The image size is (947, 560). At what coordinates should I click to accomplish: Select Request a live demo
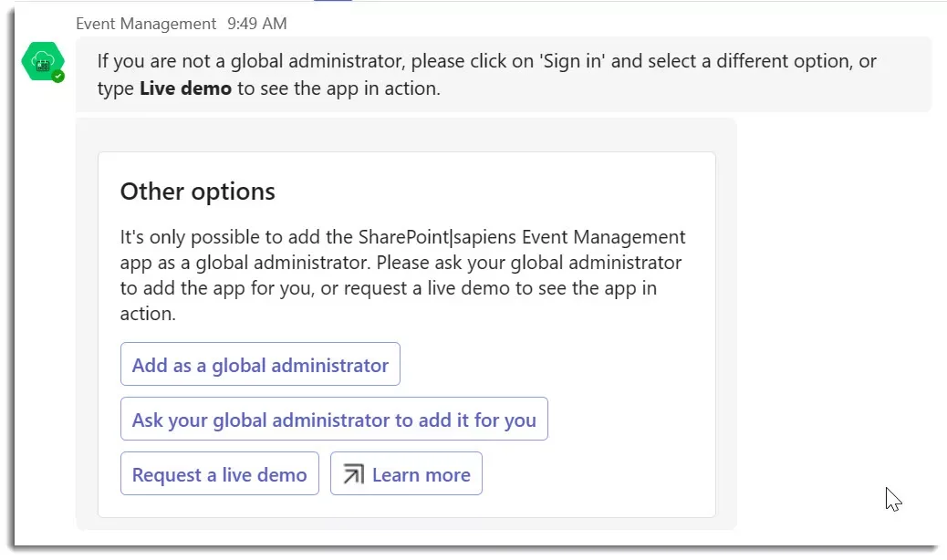(x=219, y=473)
